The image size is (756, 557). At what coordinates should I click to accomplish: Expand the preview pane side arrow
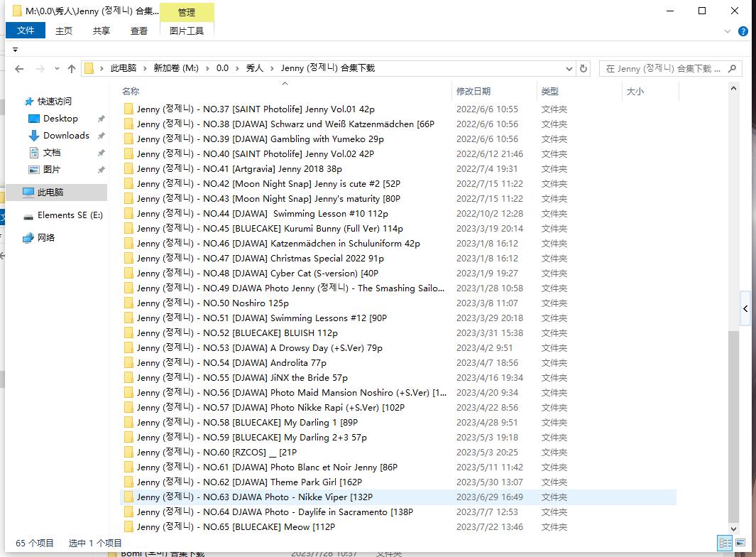point(745,309)
